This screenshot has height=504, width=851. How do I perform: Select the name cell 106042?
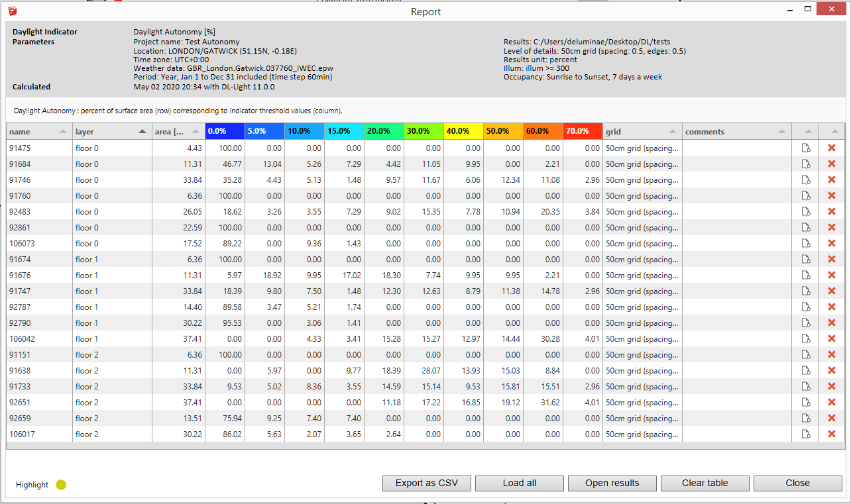pos(40,338)
